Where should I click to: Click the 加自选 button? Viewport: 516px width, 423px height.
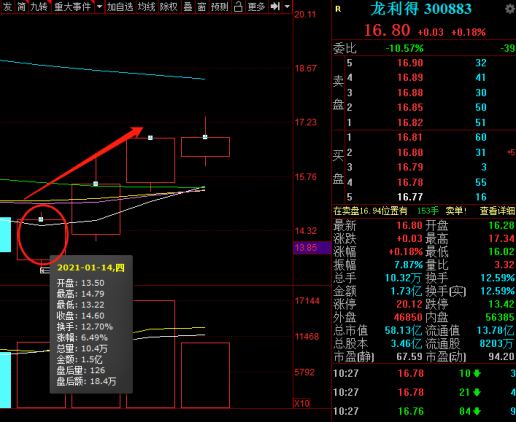pos(120,6)
